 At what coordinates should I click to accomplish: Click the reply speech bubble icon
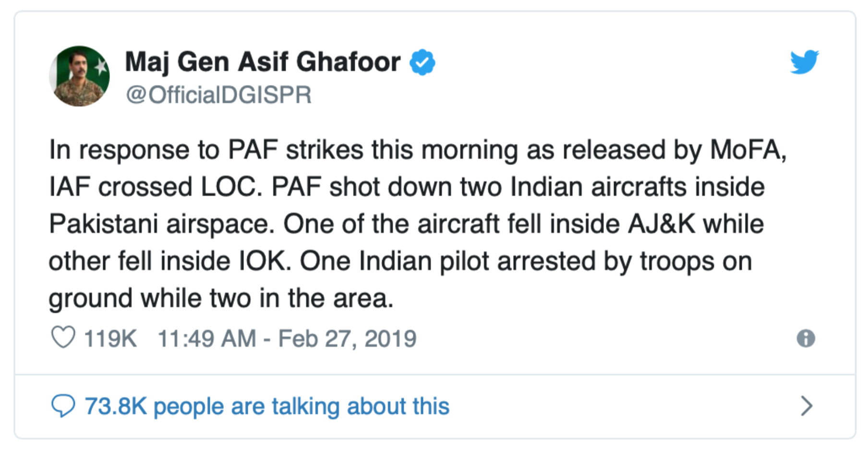click(x=63, y=406)
